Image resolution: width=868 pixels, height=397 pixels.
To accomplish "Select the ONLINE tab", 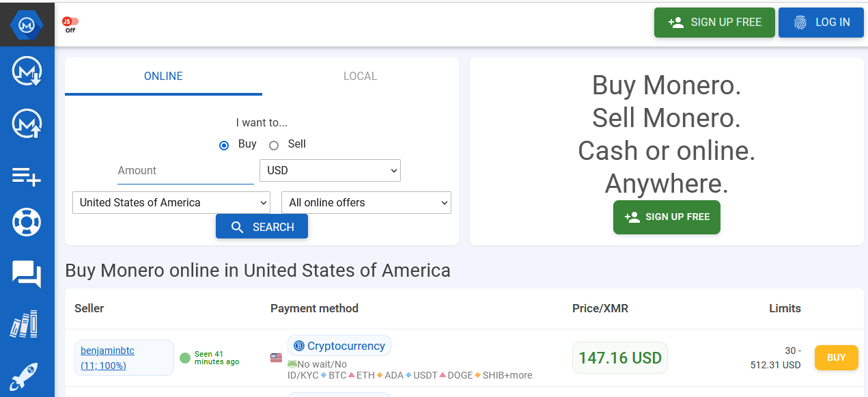I will click(163, 76).
